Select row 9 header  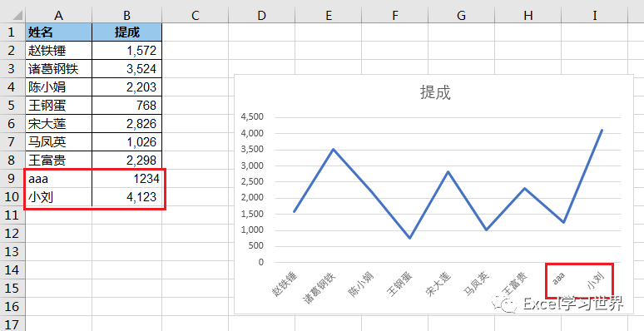pos(12,179)
